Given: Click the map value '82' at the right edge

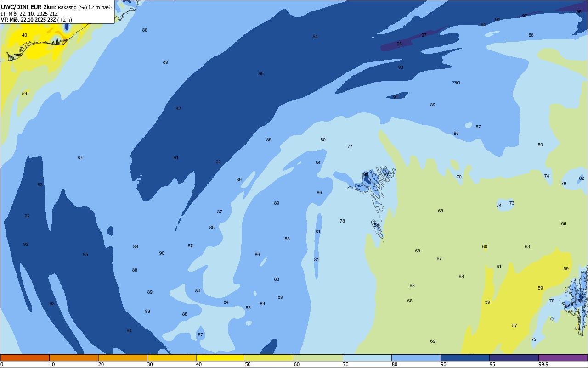Looking at the screenshot, I should click(582, 178).
